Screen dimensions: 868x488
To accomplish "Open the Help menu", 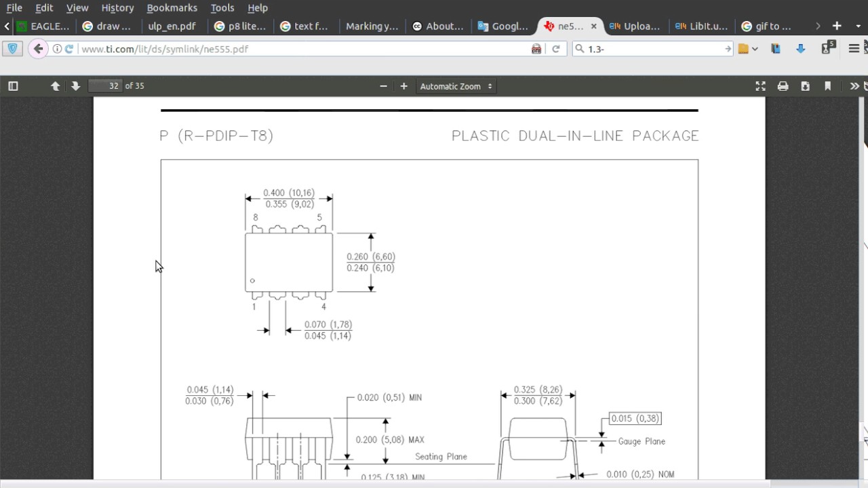I will [258, 7].
